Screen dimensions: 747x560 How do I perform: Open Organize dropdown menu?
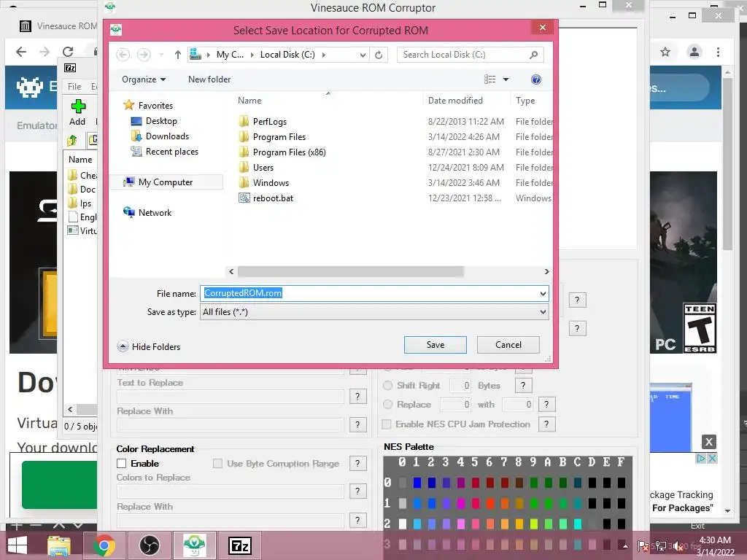click(x=144, y=79)
